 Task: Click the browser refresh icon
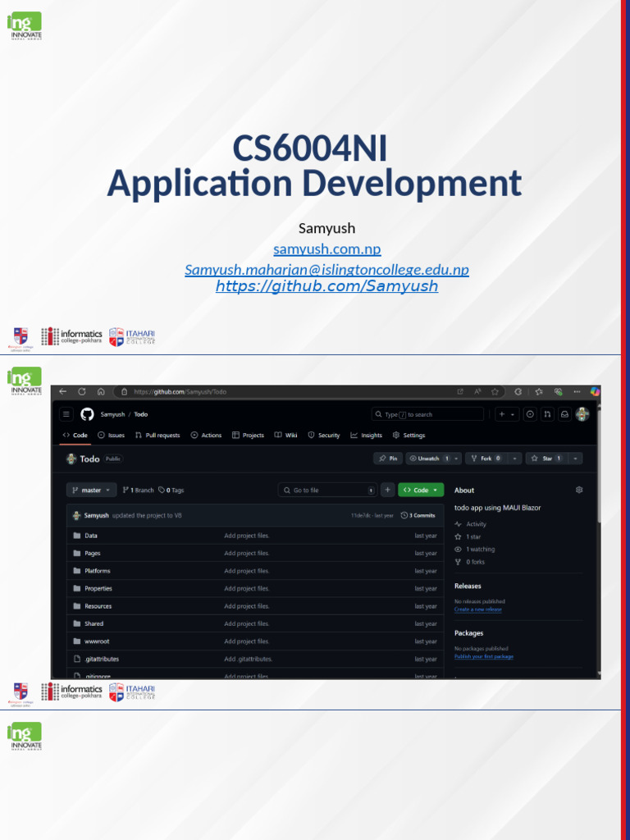coord(81,392)
